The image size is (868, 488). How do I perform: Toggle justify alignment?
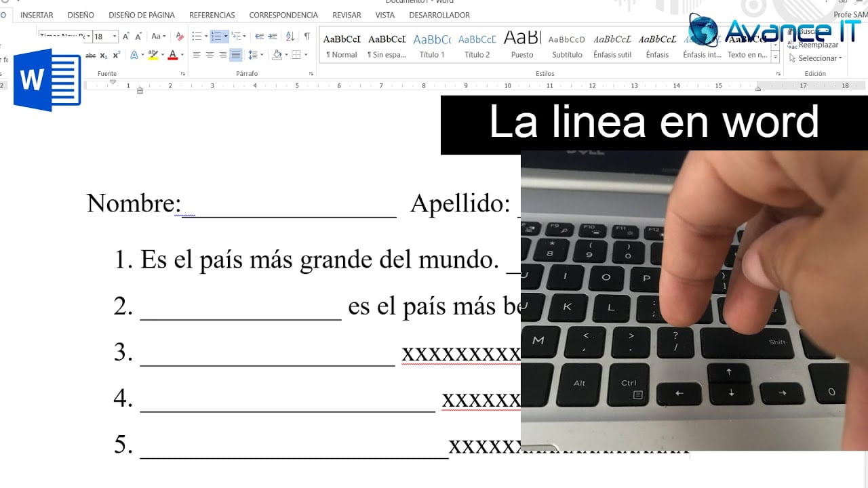(x=235, y=55)
